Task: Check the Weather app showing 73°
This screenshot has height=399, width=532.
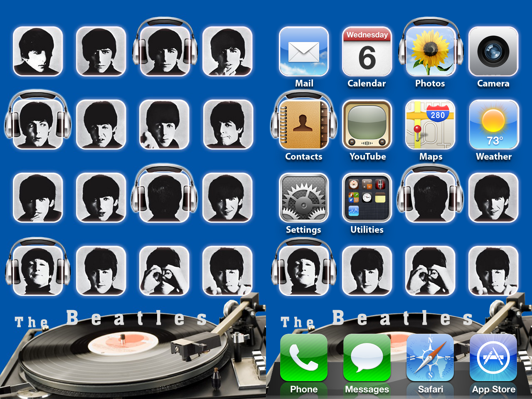Action: pos(494,124)
